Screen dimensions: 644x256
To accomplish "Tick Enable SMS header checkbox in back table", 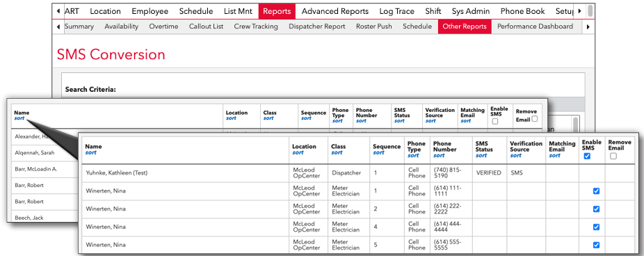I will pyautogui.click(x=495, y=122).
